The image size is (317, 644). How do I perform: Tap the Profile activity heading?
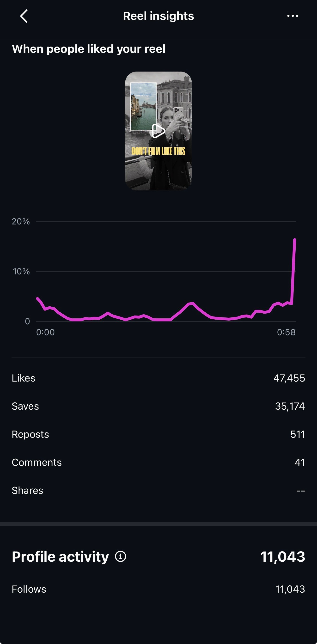tap(60, 557)
